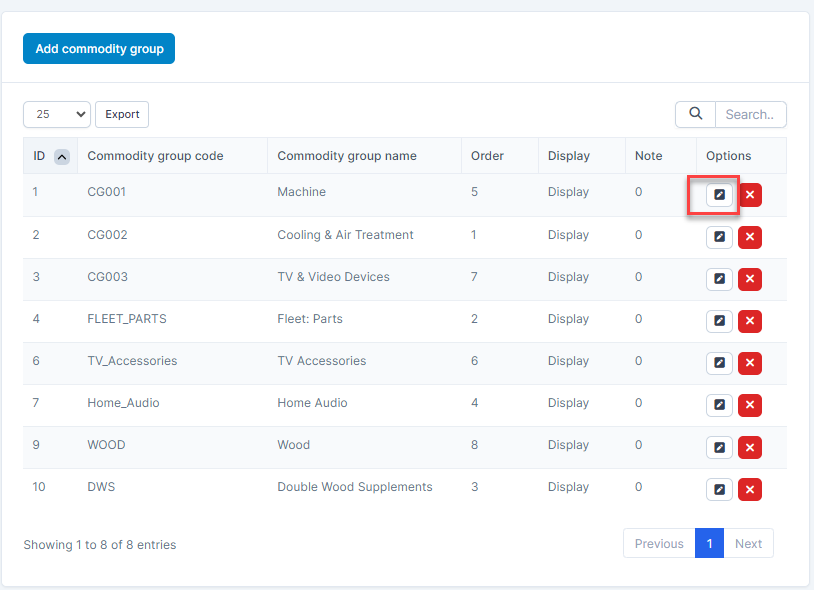Go to the Previous page
The width and height of the screenshot is (814, 590).
click(659, 544)
